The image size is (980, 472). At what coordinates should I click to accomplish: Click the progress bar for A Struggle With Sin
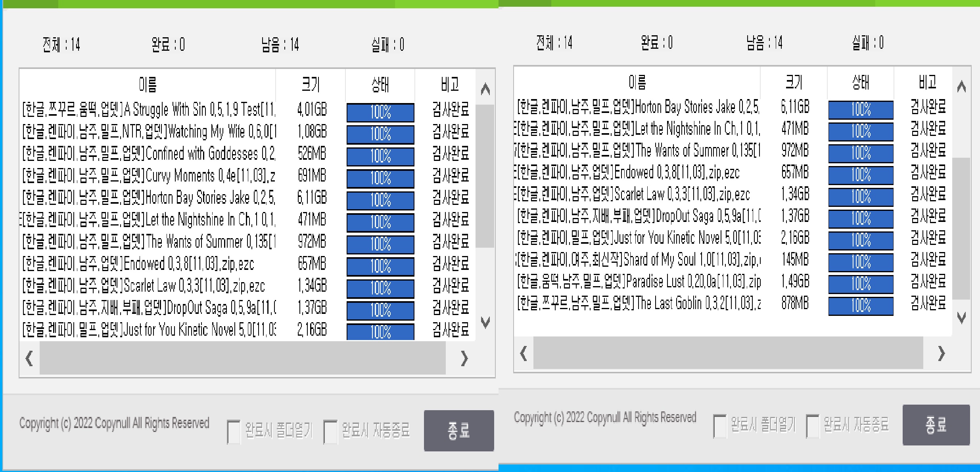coord(380,112)
